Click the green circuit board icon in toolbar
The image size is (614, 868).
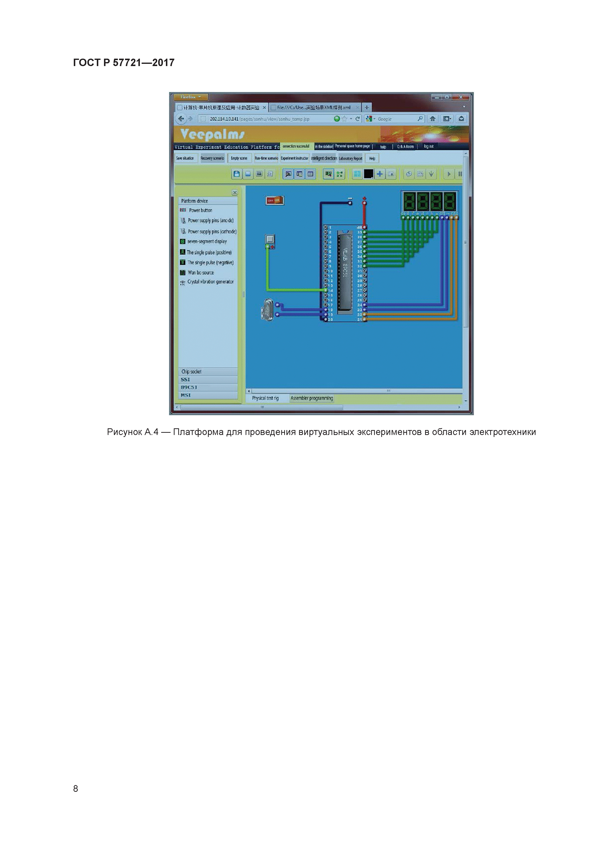pos(328,174)
